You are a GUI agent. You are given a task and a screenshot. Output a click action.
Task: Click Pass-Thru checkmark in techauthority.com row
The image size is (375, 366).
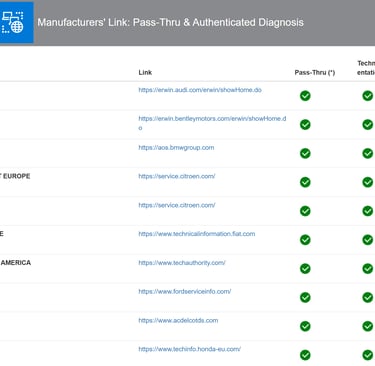pyautogui.click(x=305, y=268)
